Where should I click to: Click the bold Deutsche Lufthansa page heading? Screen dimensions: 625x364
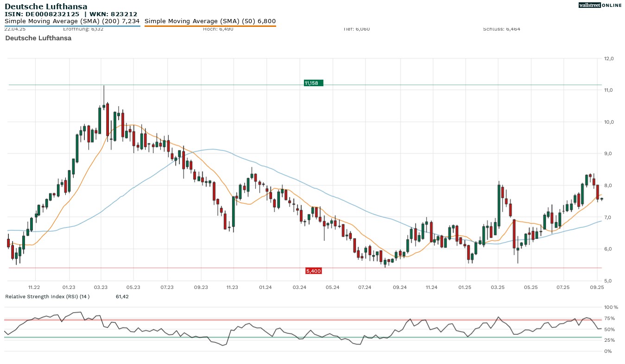pos(47,6)
